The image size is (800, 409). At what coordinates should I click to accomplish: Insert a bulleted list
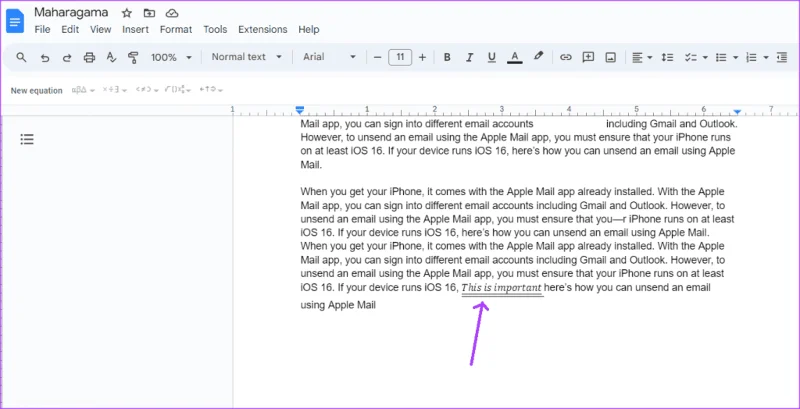pyautogui.click(x=721, y=58)
